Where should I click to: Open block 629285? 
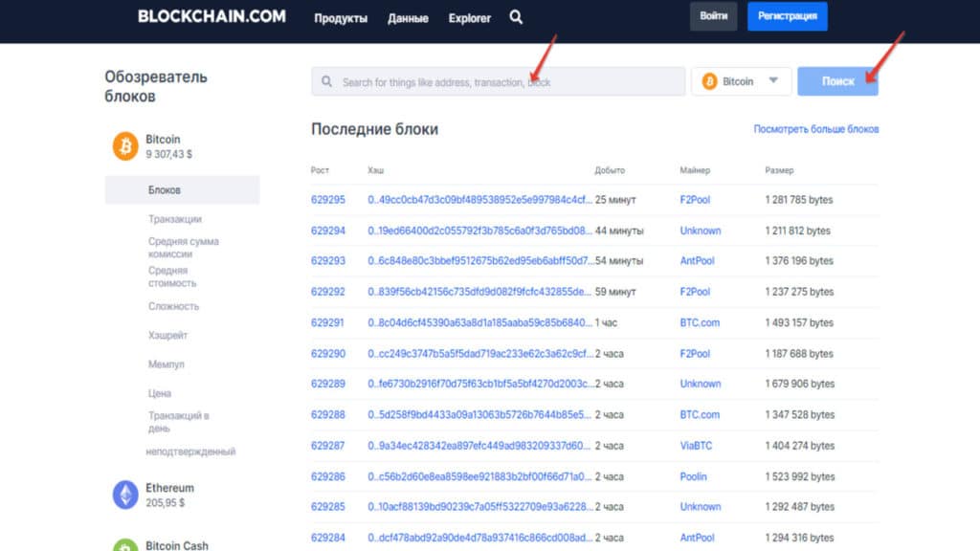[328, 507]
